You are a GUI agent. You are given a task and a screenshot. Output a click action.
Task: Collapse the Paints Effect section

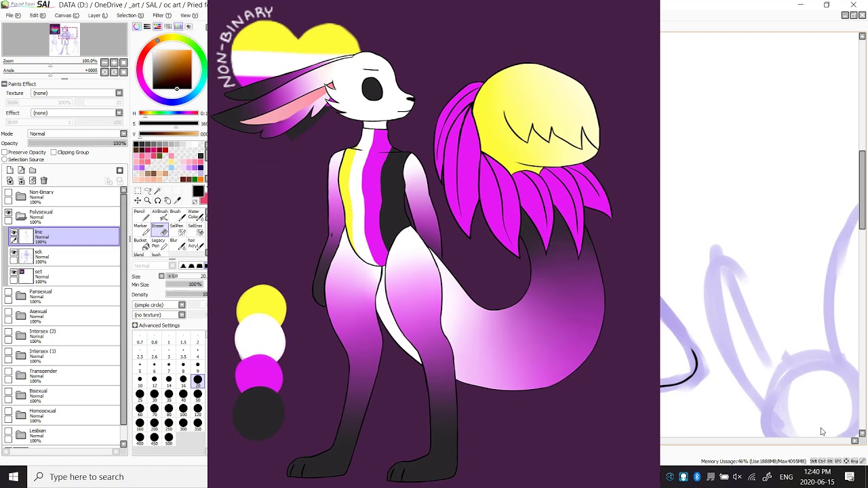pos(4,84)
